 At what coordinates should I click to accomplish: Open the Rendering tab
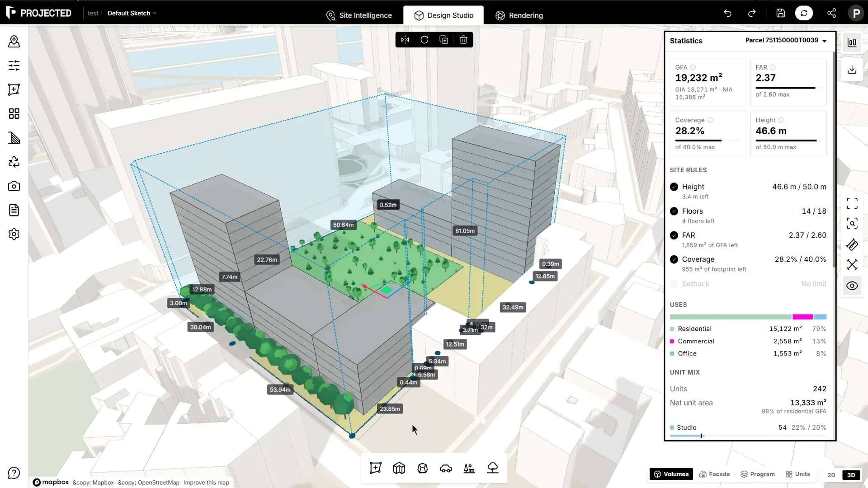coord(519,15)
